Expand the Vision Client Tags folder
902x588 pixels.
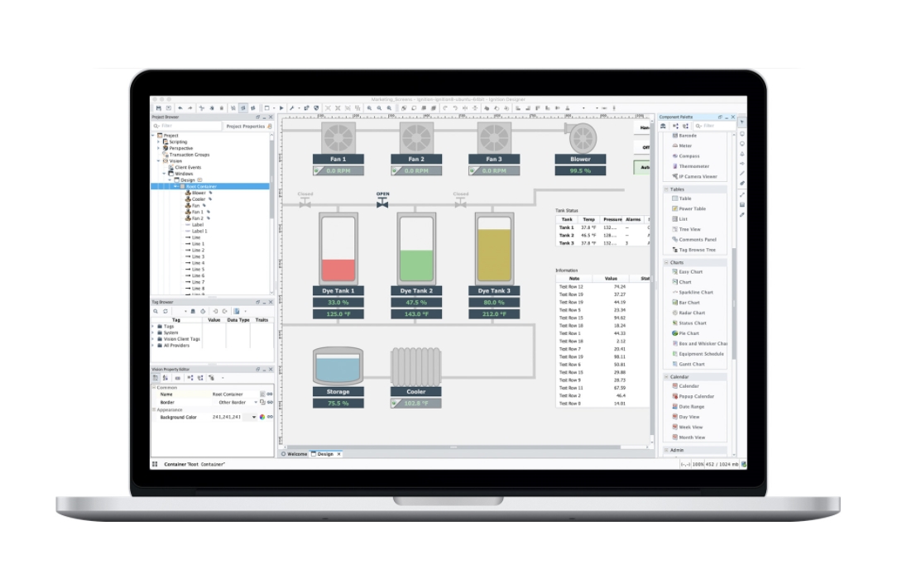coord(153,339)
